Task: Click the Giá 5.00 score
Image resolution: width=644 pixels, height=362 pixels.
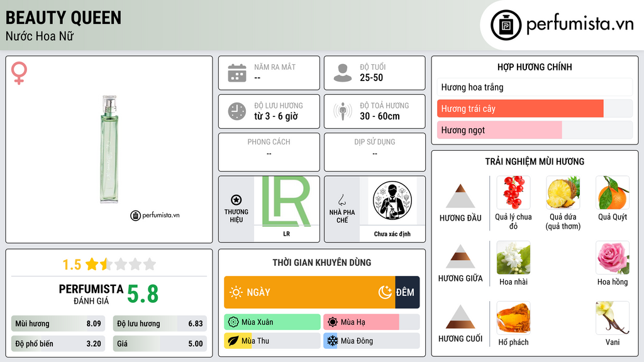Action: click(160, 344)
